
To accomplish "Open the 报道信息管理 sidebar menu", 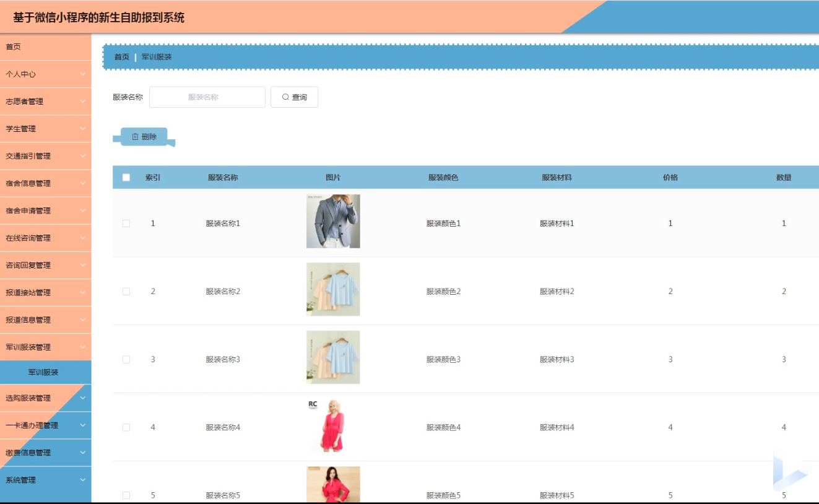I will pyautogui.click(x=45, y=320).
